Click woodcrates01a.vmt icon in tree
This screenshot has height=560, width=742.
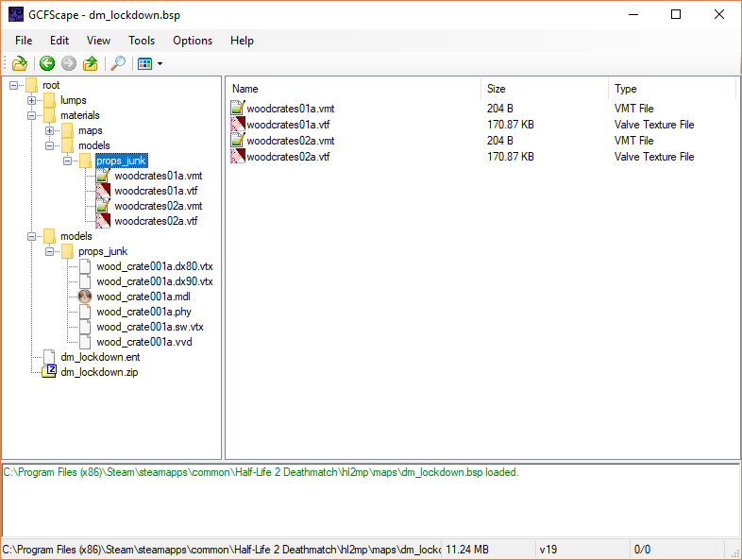point(103,176)
